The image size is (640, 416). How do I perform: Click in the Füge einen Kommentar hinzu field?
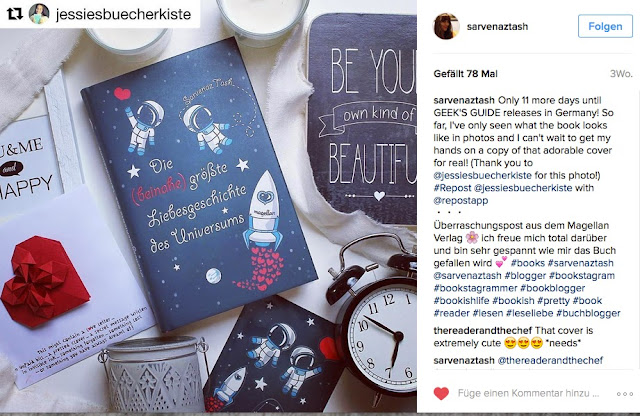pyautogui.click(x=528, y=394)
